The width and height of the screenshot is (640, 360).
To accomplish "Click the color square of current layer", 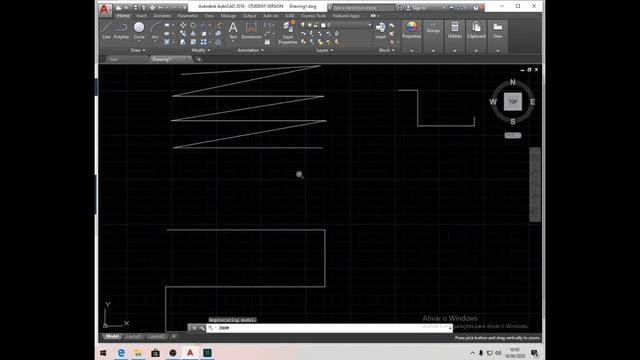I will pyautogui.click(x=323, y=25).
